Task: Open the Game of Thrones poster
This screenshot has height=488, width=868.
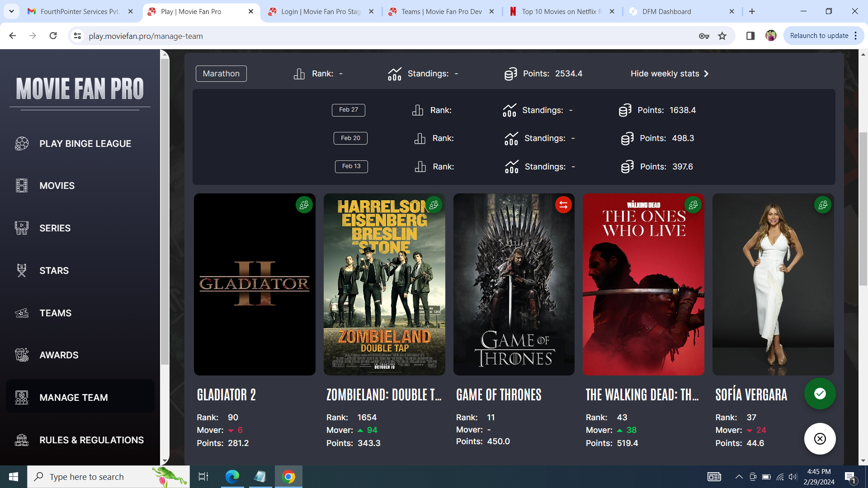Action: click(x=514, y=285)
